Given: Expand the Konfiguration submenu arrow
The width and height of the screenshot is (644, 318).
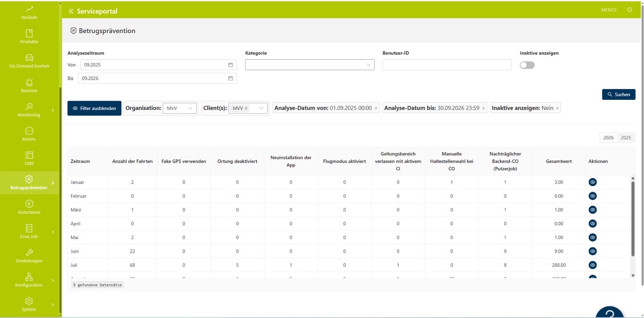Looking at the screenshot, I should [x=53, y=281].
